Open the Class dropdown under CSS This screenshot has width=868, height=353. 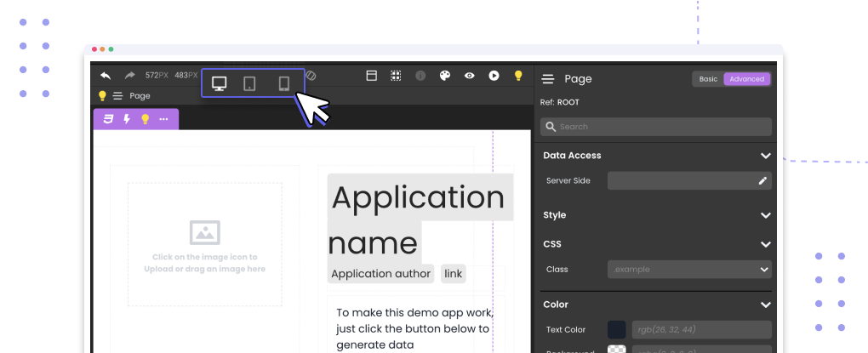tap(689, 270)
